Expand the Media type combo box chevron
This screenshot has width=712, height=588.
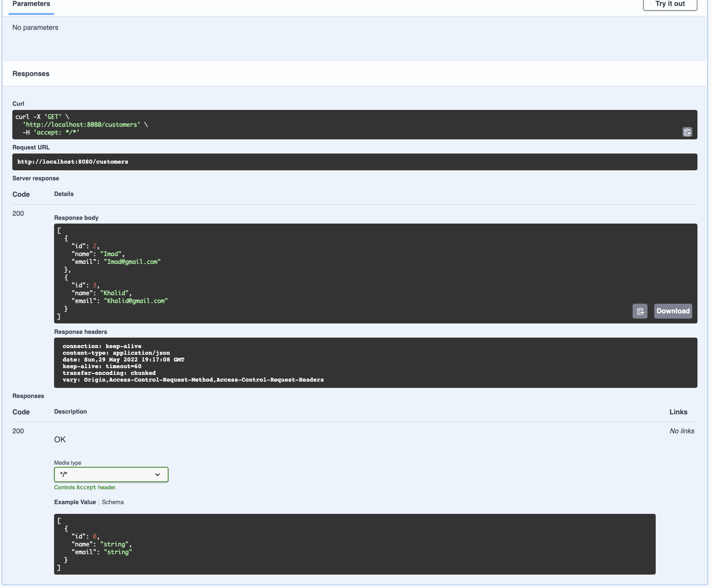pos(157,475)
